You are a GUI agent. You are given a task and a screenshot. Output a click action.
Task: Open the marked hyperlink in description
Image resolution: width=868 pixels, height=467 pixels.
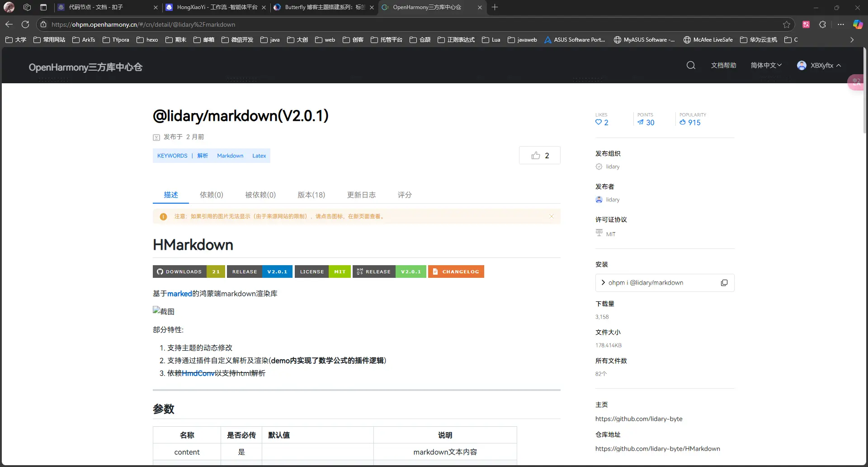[x=179, y=294]
